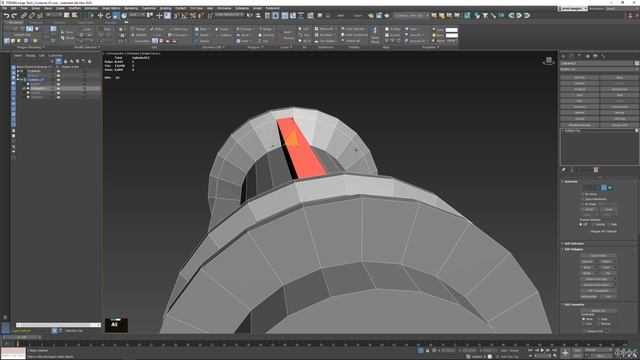Click Hide Selected in the ribbon

[x=353, y=29]
